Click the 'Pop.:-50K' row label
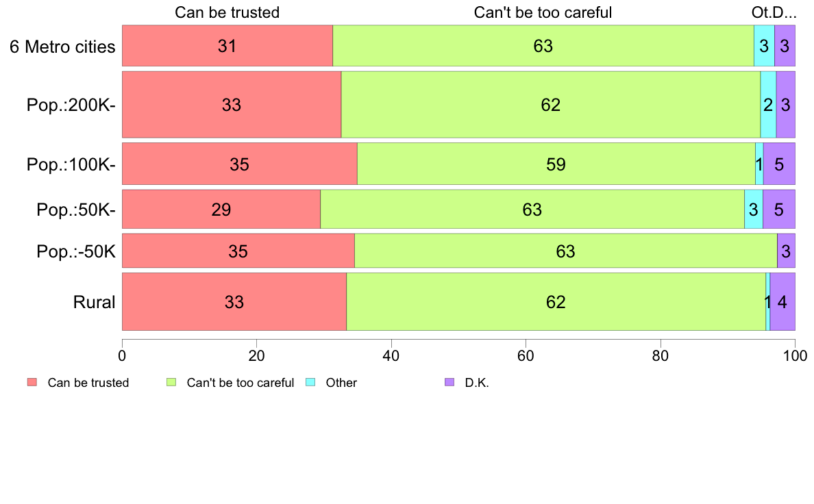 (x=76, y=251)
